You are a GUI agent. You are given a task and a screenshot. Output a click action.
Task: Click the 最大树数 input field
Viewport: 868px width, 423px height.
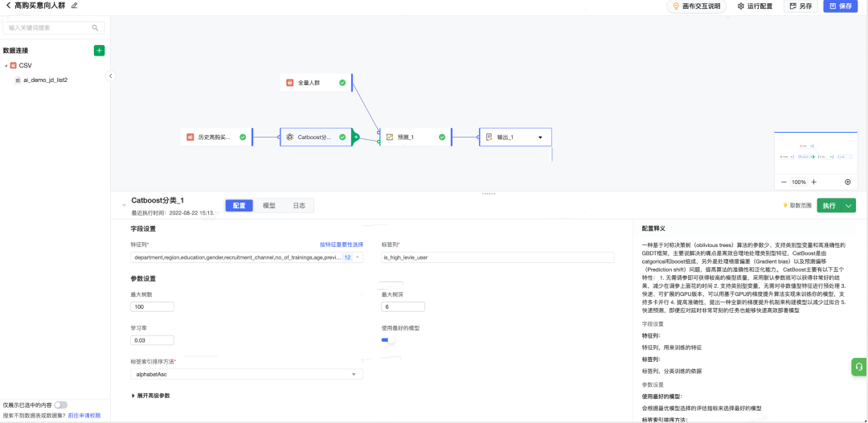coord(152,306)
